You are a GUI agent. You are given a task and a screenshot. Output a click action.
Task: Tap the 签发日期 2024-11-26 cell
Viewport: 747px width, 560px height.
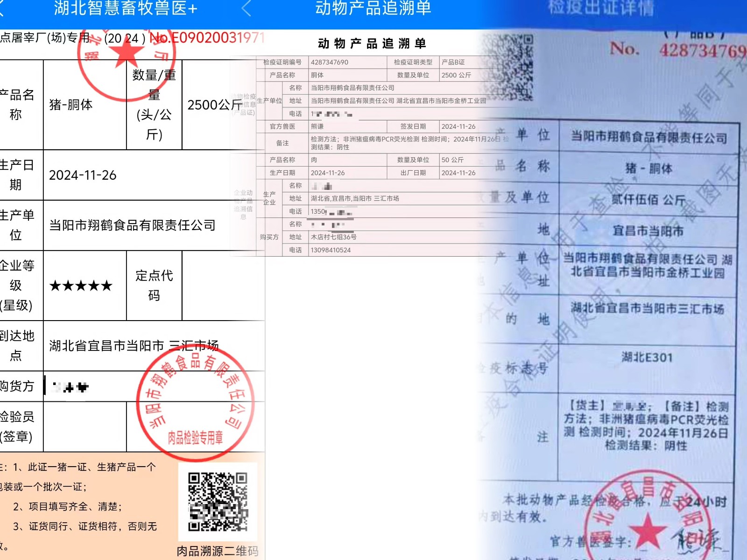[x=458, y=126]
